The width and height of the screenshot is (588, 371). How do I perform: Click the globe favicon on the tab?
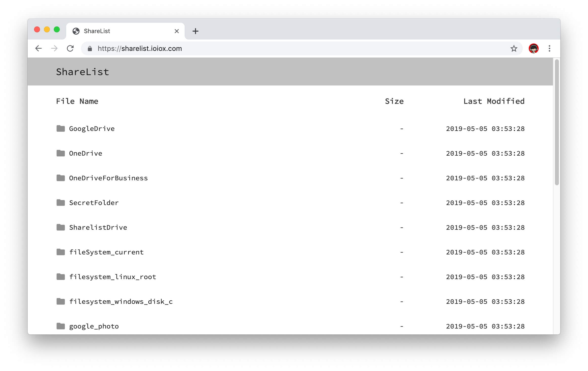point(76,31)
